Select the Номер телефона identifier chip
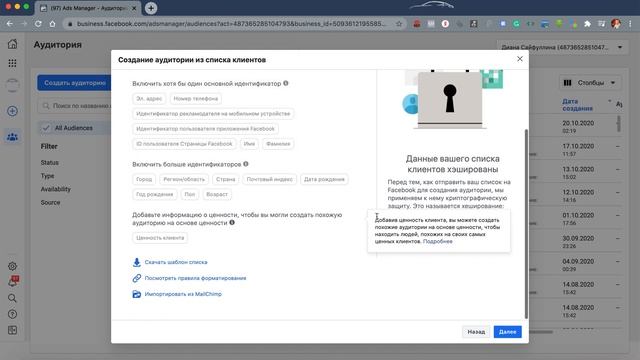 click(x=196, y=98)
